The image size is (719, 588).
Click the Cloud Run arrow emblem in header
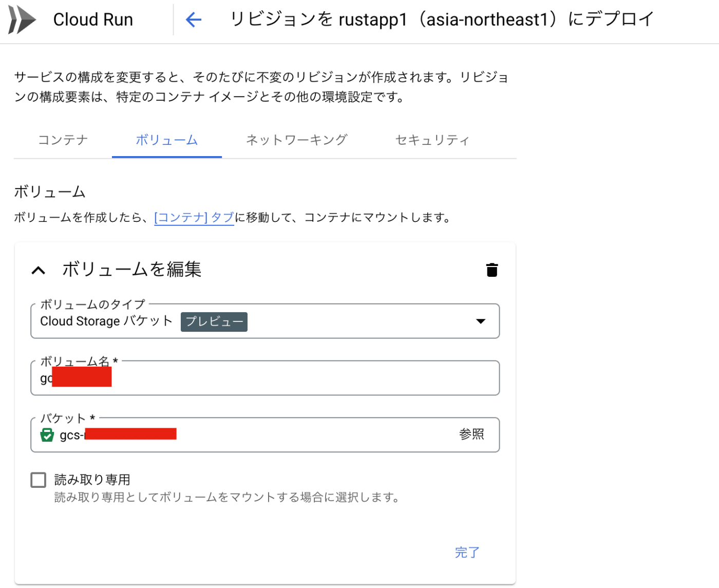[22, 20]
